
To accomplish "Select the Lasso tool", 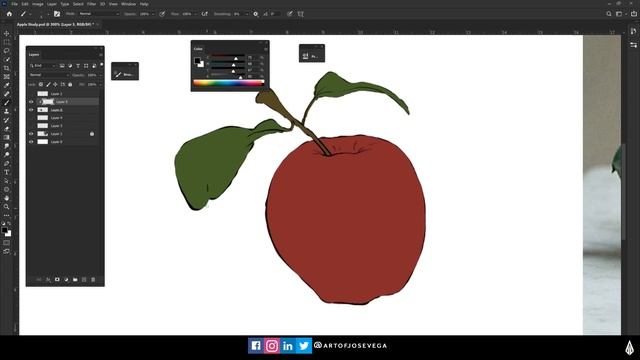I will 7,51.
